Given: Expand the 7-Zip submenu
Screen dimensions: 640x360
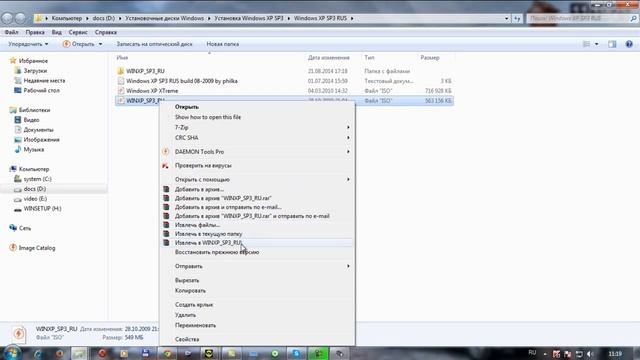Looking at the screenshot, I should pyautogui.click(x=257, y=127).
